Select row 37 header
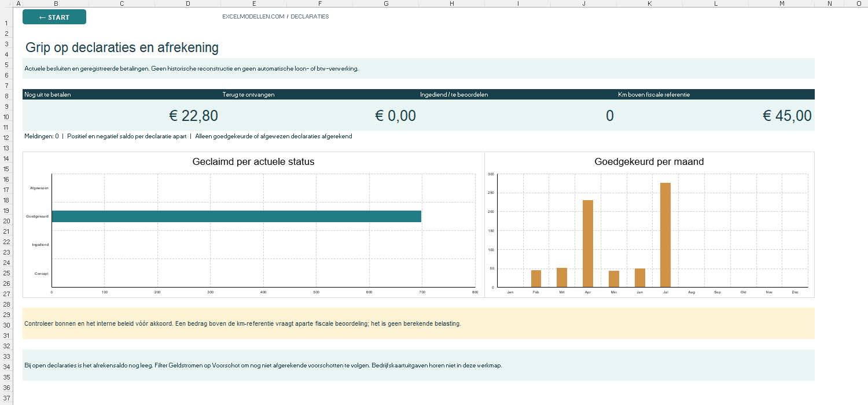 6,398
